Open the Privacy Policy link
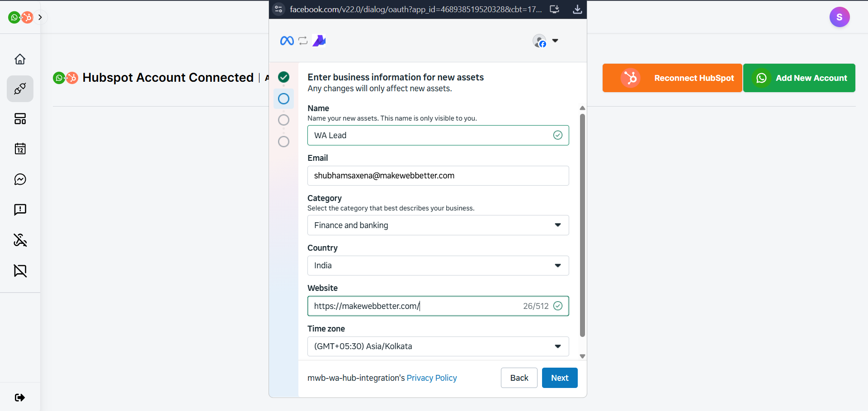The width and height of the screenshot is (868, 411). [x=431, y=378]
